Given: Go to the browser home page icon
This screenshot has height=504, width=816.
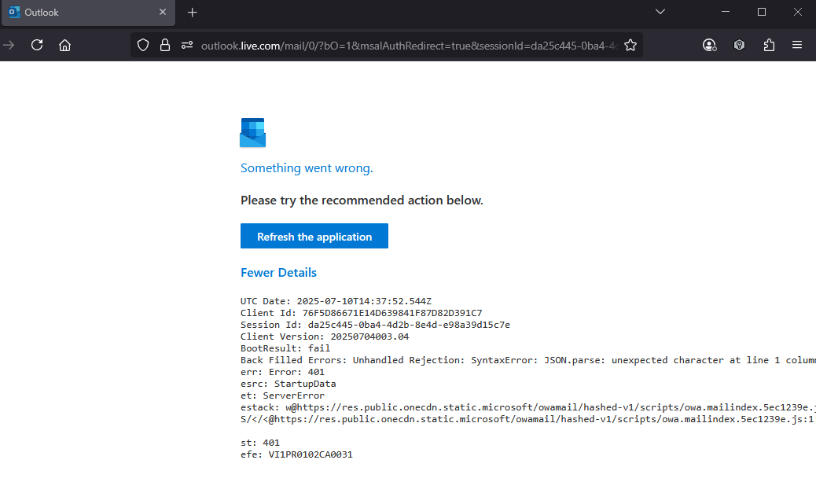Looking at the screenshot, I should click(x=64, y=46).
